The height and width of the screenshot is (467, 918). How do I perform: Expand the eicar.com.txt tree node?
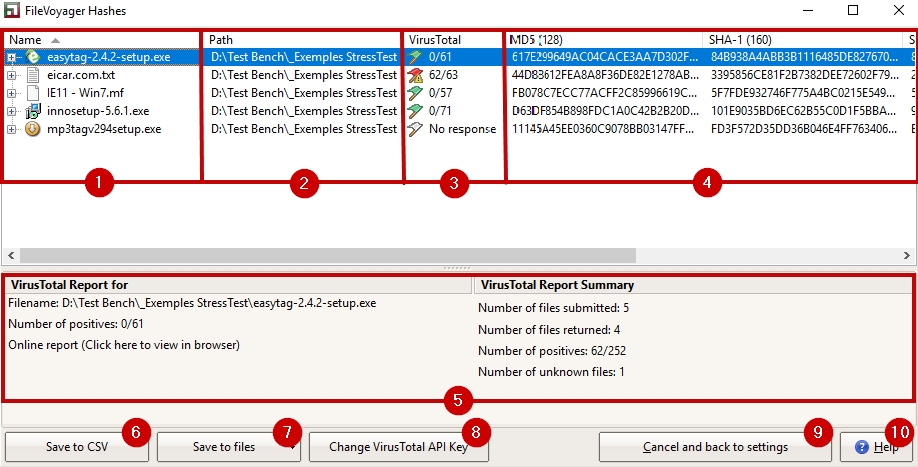tap(12, 76)
